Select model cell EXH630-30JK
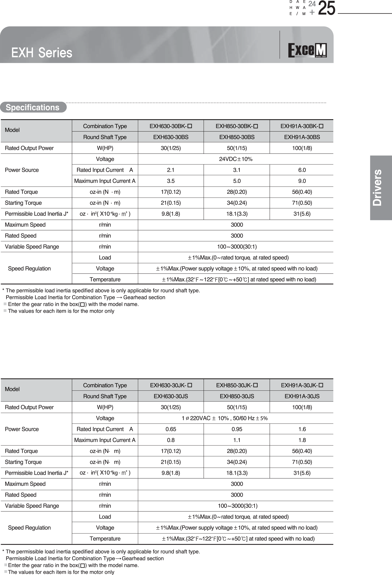This screenshot has width=392, height=575. [x=171, y=385]
